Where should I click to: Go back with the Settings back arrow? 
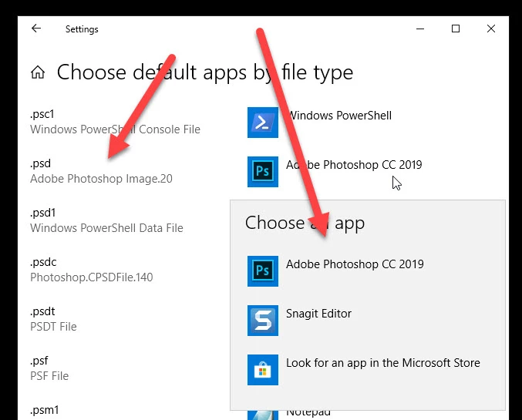(36, 29)
